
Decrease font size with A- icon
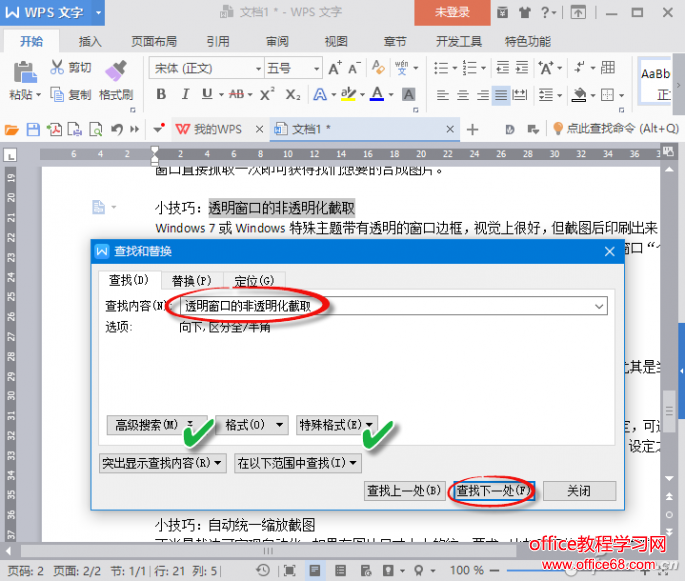click(x=354, y=68)
